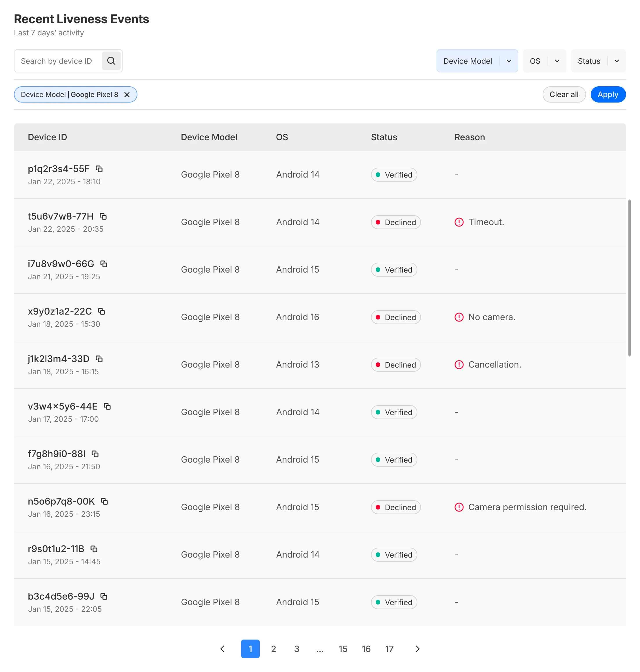Go to the previous page arrow
The height and width of the screenshot is (672, 640).
[222, 649]
